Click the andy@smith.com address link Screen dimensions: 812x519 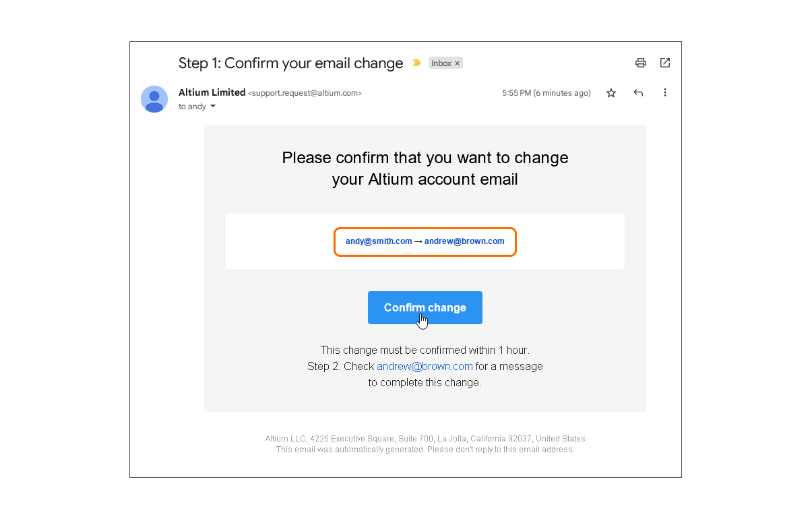379,241
